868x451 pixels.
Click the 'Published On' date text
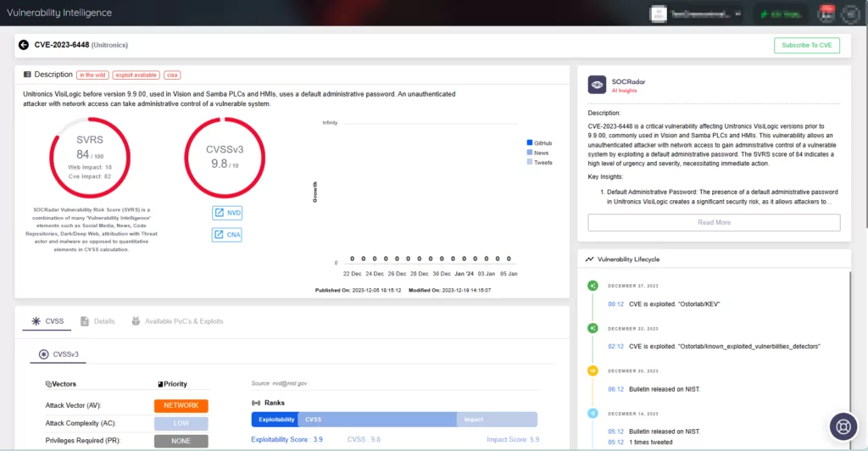tap(359, 290)
